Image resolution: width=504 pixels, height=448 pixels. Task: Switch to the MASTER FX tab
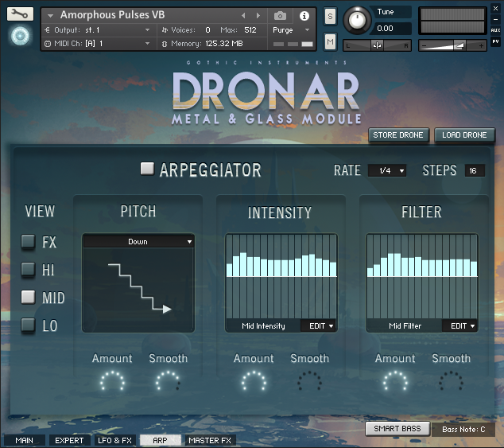210,440
